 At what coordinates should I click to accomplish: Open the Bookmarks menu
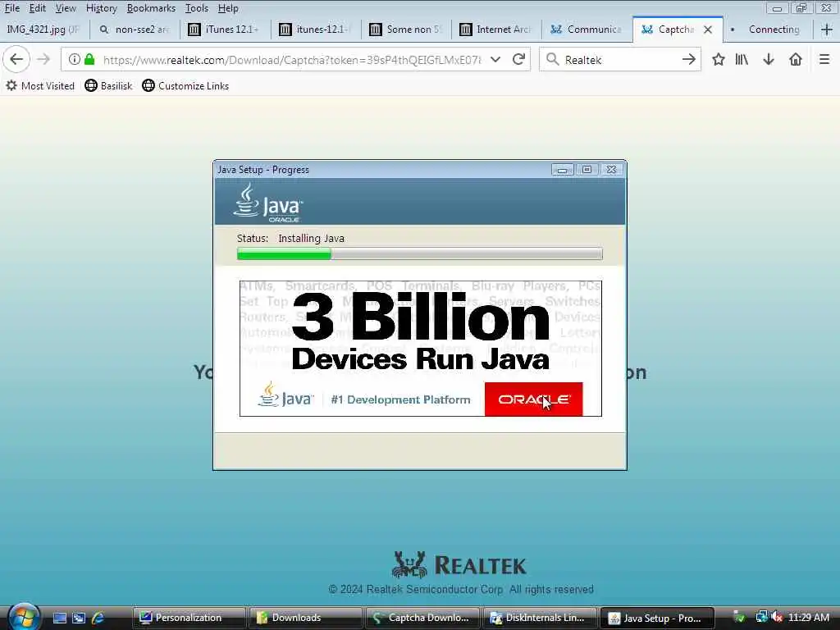coord(151,8)
